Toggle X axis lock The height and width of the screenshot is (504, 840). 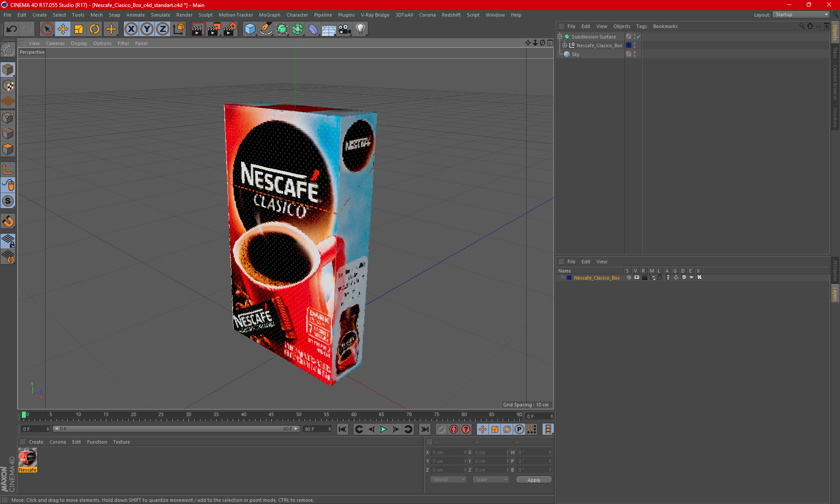coord(131,29)
